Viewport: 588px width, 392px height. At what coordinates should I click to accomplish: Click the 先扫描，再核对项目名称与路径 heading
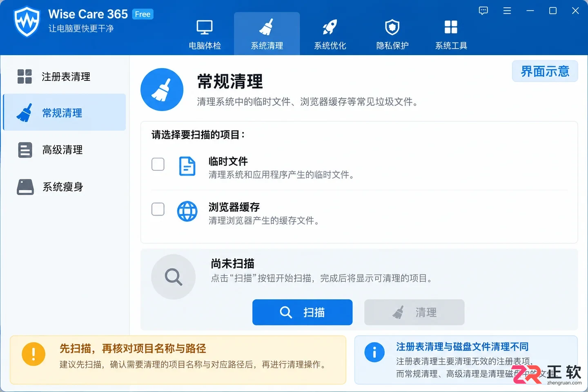133,348
